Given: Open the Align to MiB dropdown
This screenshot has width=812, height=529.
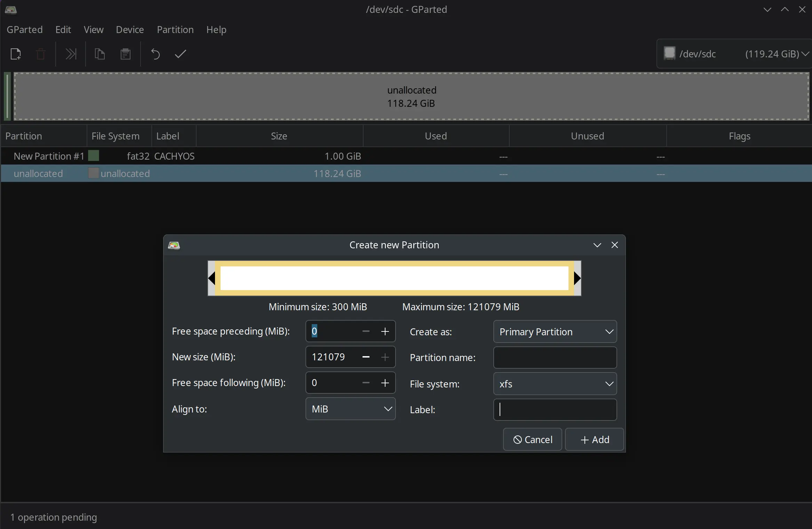Looking at the screenshot, I should [350, 409].
